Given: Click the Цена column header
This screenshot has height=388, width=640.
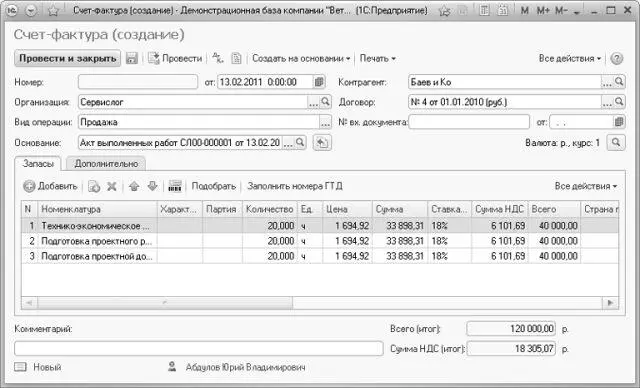Looking at the screenshot, I should click(x=347, y=209).
